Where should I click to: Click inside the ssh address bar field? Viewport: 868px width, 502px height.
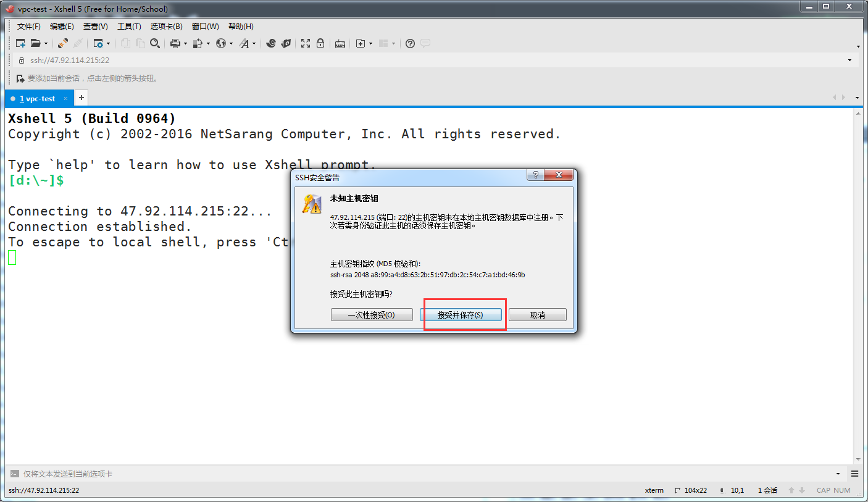tap(185, 60)
